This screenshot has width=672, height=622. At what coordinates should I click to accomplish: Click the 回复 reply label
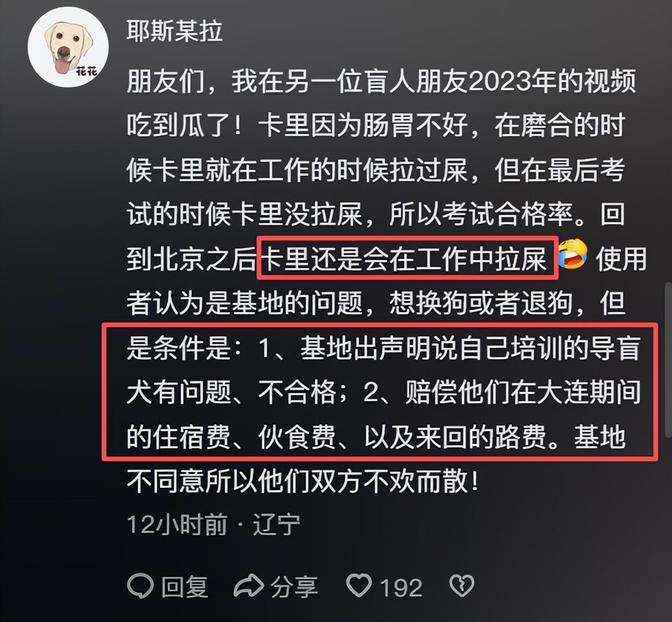(184, 586)
